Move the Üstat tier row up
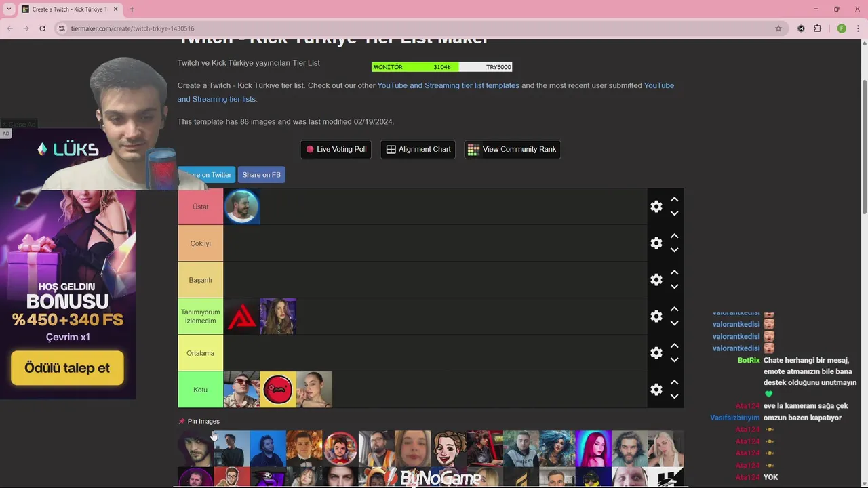This screenshot has width=868, height=488. 674,199
